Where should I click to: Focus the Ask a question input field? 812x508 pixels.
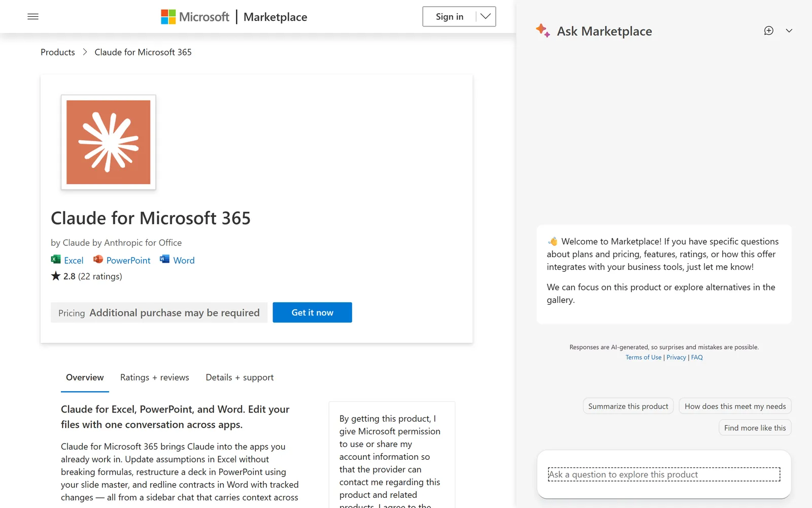click(x=664, y=474)
